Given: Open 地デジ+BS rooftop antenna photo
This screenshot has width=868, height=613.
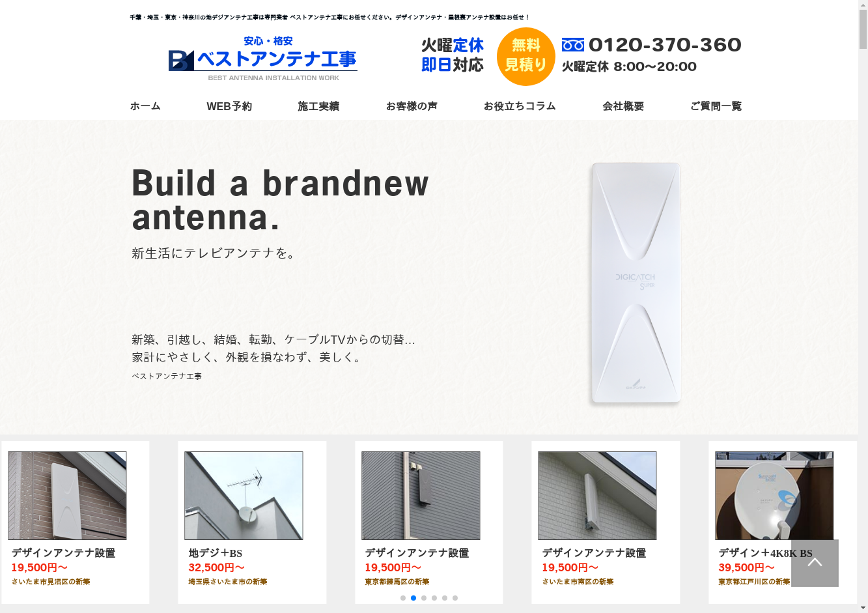Looking at the screenshot, I should [x=244, y=496].
